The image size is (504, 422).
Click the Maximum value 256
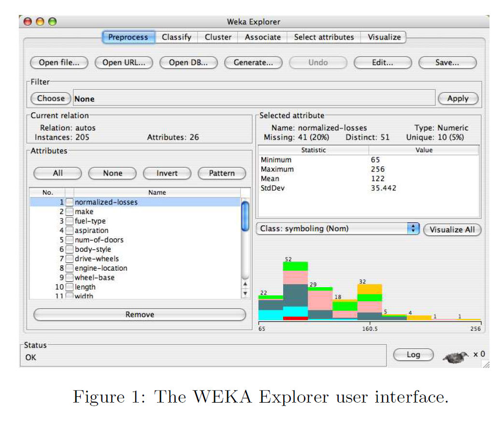click(x=378, y=169)
